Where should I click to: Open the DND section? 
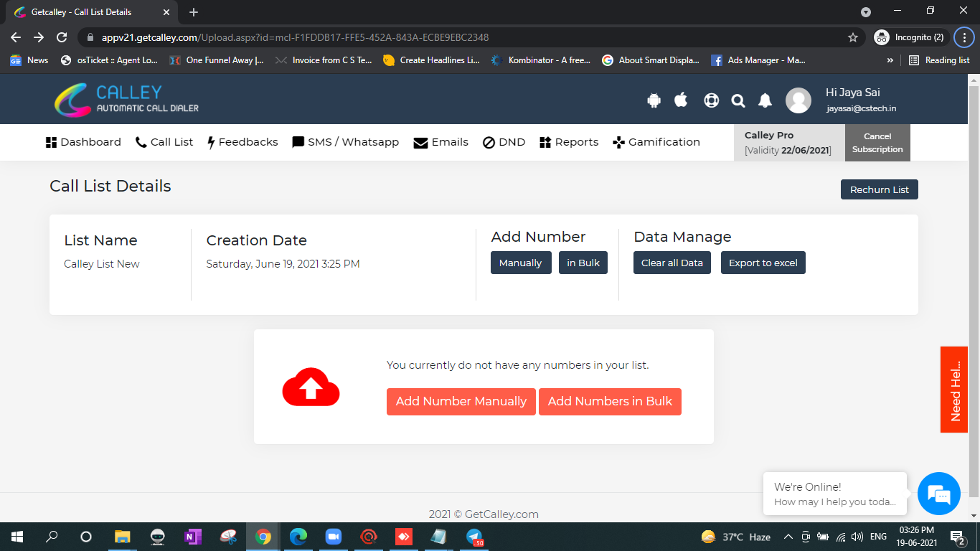tap(504, 142)
